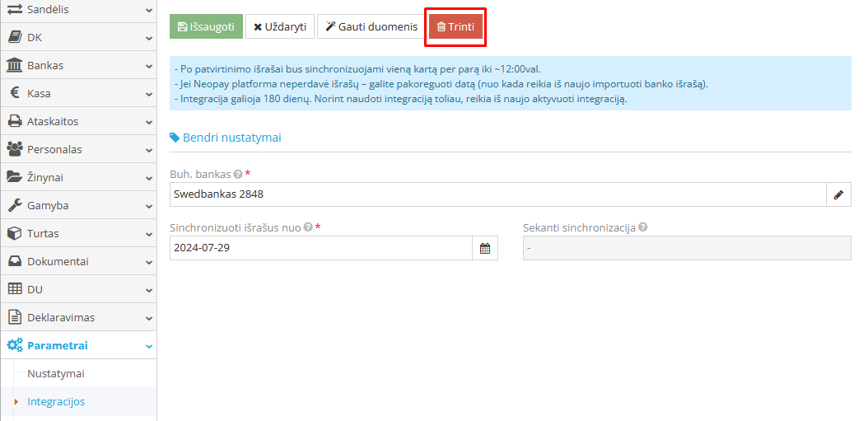Image resolution: width=868 pixels, height=421 pixels.
Task: Click the Ataskaitos printer icon
Action: tap(15, 121)
